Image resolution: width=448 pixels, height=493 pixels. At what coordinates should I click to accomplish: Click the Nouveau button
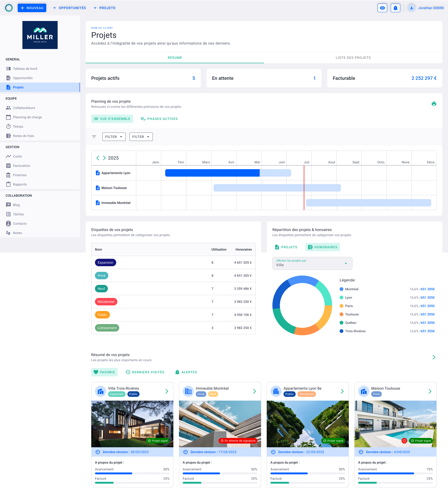[x=32, y=8]
